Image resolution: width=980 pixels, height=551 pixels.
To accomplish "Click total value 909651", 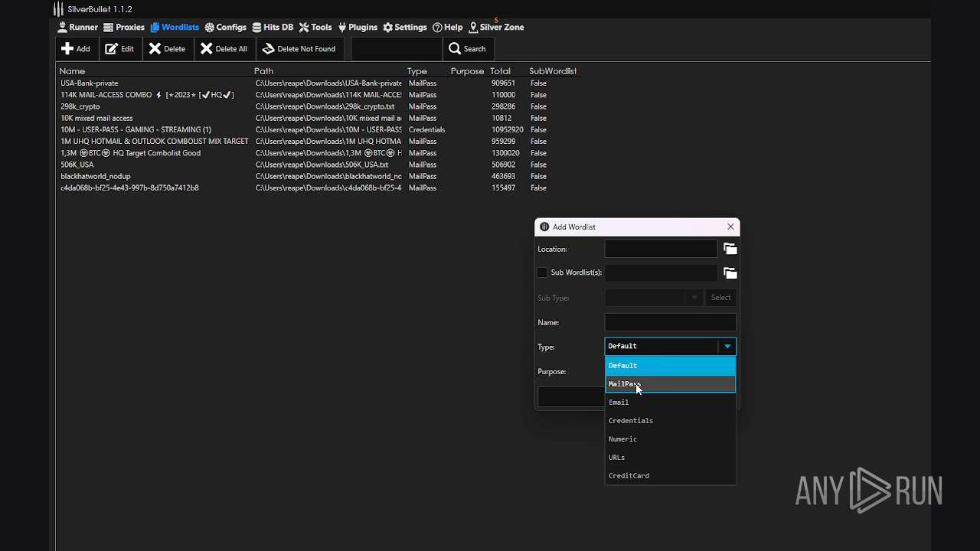I will [x=503, y=83].
